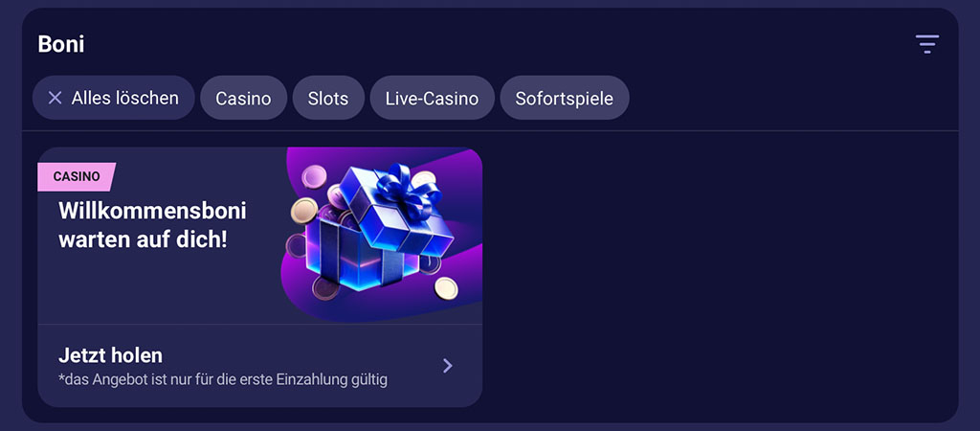This screenshot has height=431, width=980.
Task: Click the first-deposit offer disclaimer text
Action: (223, 379)
